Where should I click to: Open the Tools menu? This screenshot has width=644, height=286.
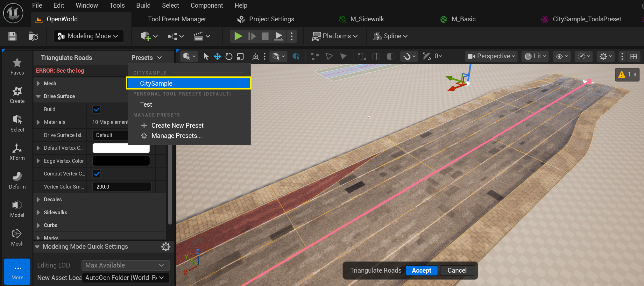pyautogui.click(x=117, y=5)
